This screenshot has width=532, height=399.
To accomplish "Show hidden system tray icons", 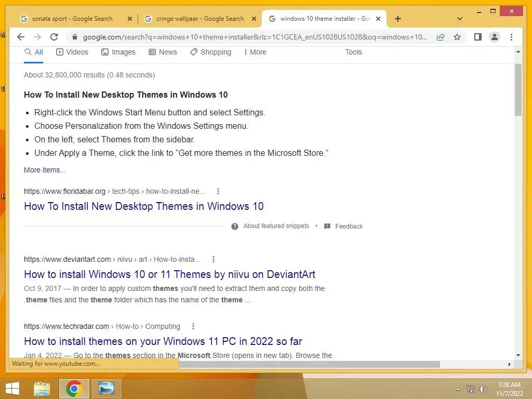I will pos(458,389).
